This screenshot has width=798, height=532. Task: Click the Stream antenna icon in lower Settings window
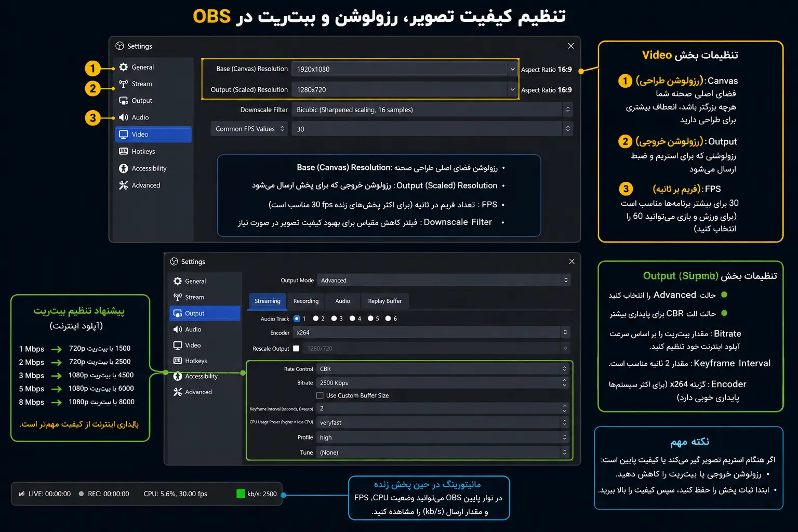pos(177,297)
